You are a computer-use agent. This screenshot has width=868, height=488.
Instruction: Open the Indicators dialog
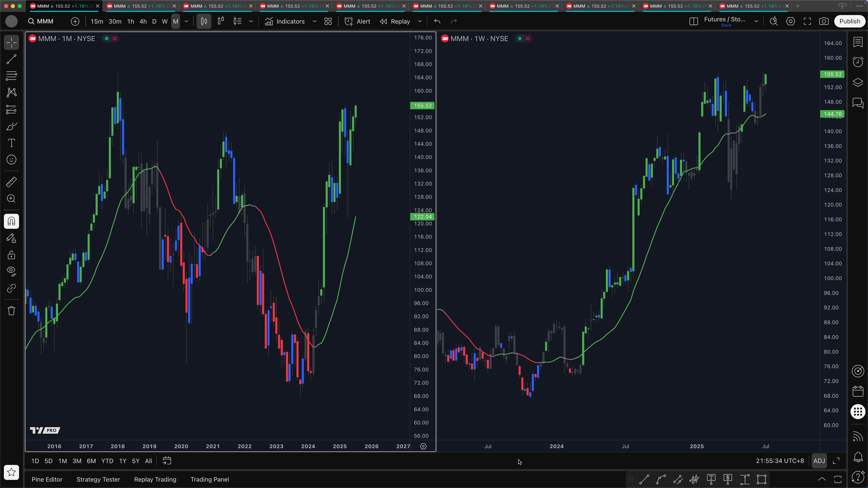tap(285, 21)
